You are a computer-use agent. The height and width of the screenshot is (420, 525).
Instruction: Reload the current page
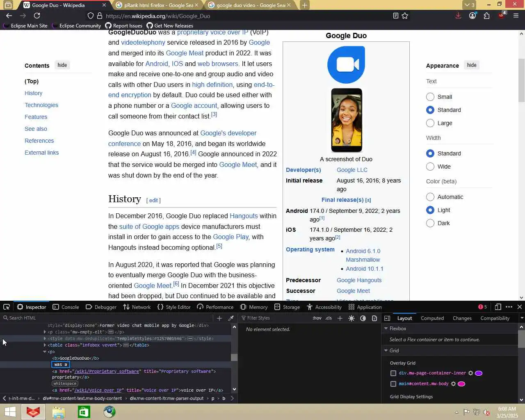(x=37, y=16)
